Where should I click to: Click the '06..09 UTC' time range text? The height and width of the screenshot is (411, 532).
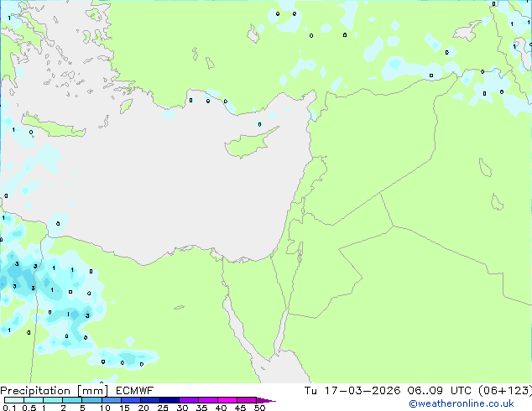pos(440,391)
